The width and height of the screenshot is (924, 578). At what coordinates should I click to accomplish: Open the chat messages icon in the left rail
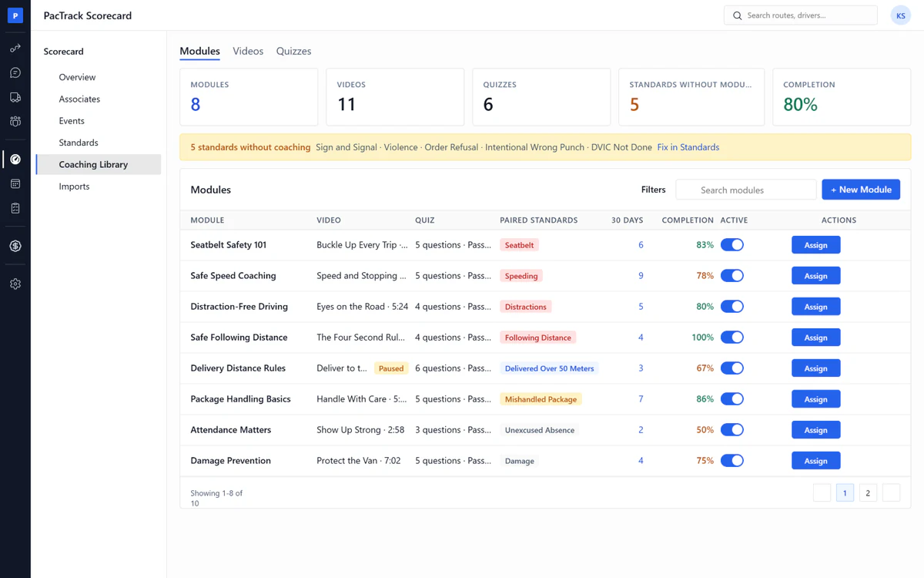tap(15, 73)
